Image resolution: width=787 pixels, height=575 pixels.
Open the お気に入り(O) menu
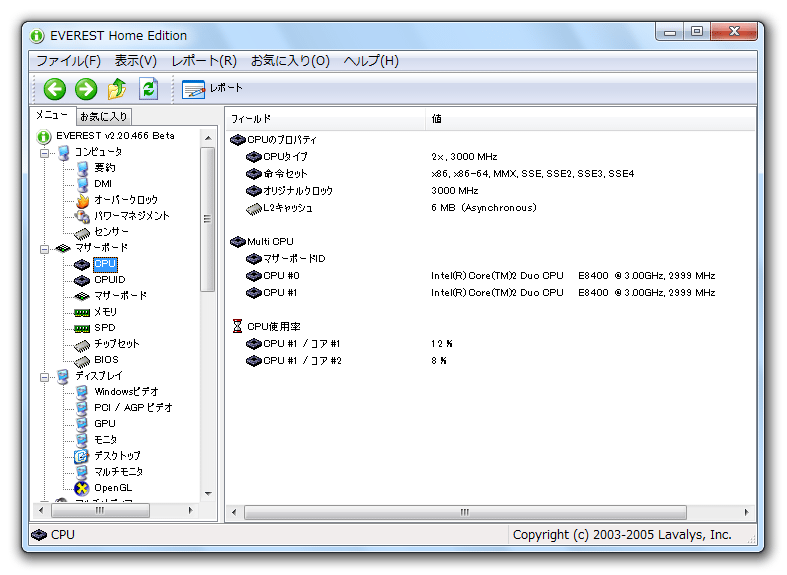(x=290, y=61)
